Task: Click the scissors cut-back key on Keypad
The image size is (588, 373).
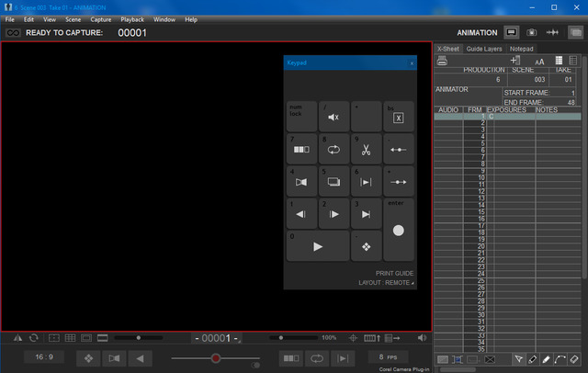Action: click(365, 149)
